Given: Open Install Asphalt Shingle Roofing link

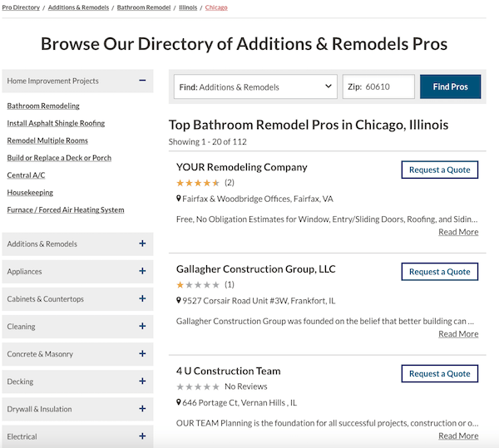Looking at the screenshot, I should (56, 123).
